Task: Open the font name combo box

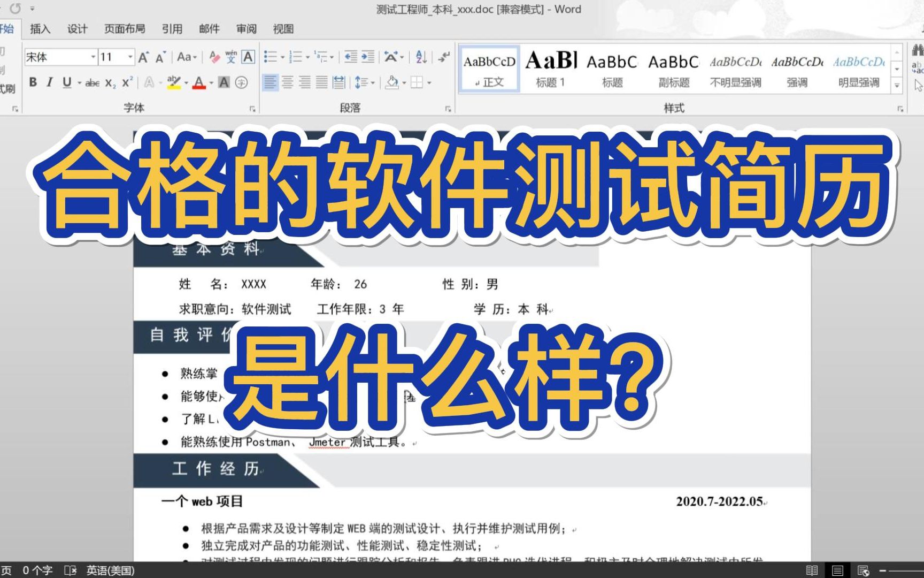Action: click(60, 57)
